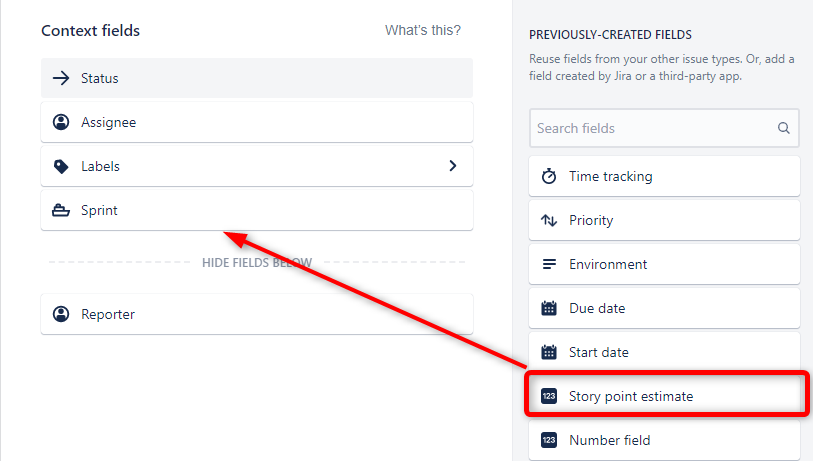
Task: Focus the Search fields input
Action: [x=650, y=128]
